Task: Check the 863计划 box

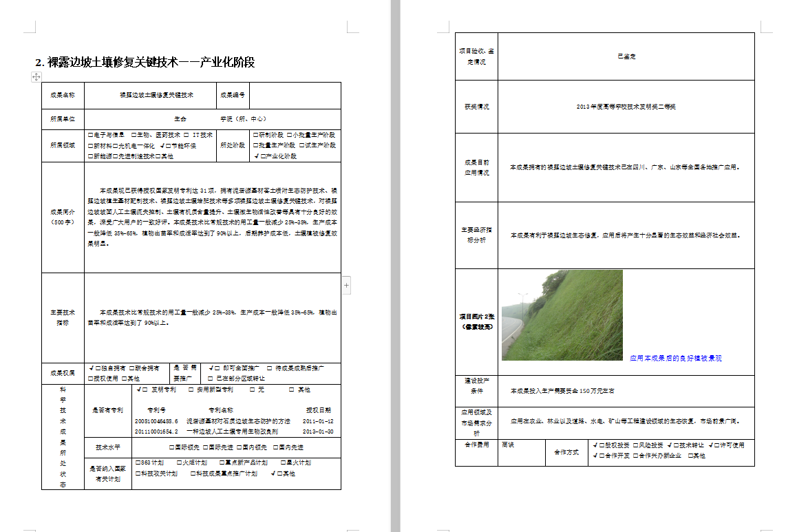Action: click(139, 463)
